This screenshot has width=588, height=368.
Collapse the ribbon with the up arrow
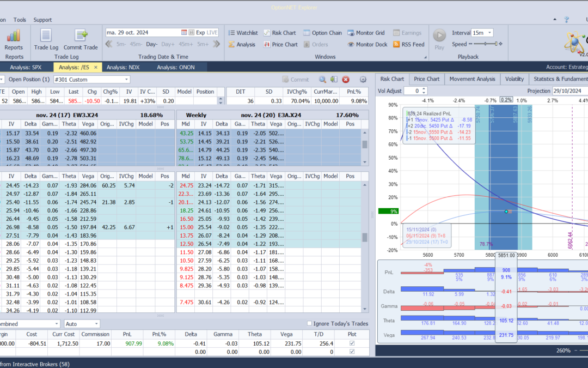[555, 20]
